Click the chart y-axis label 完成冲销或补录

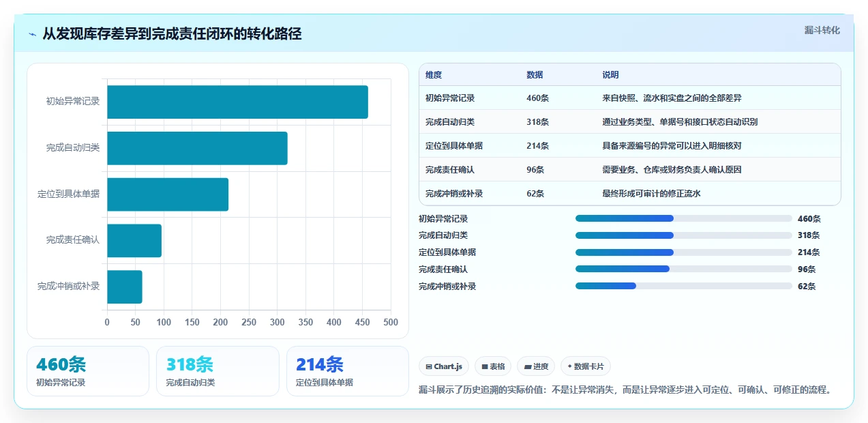68,287
